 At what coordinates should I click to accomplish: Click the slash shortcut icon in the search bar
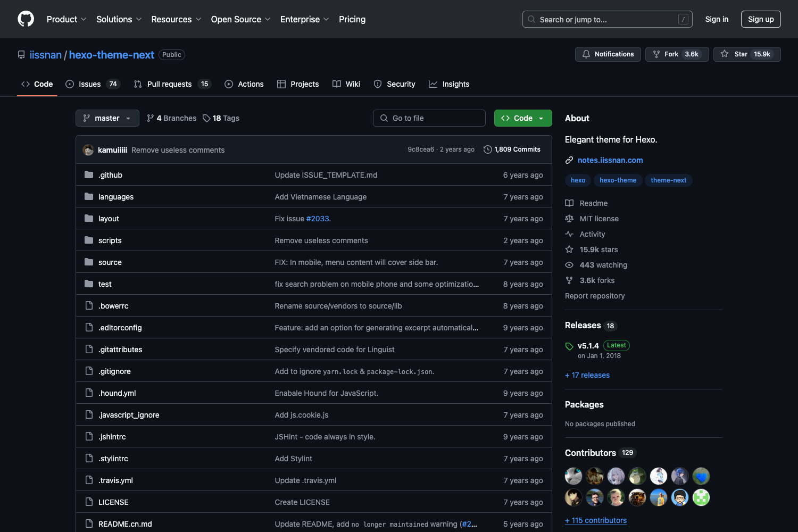[684, 19]
